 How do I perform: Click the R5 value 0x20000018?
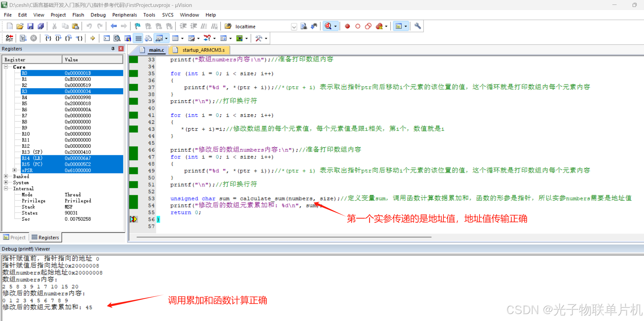[x=78, y=104]
